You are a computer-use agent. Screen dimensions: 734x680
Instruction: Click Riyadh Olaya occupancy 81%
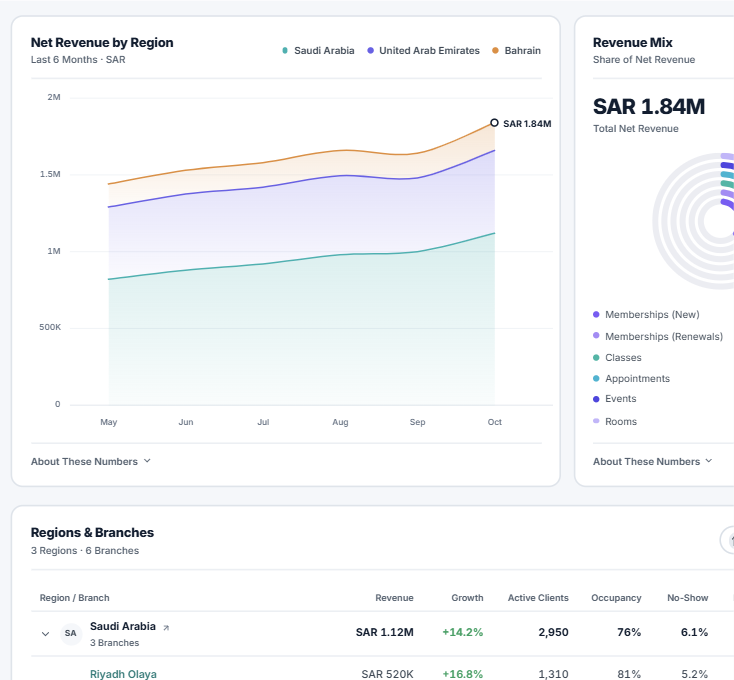pyautogui.click(x=629, y=674)
